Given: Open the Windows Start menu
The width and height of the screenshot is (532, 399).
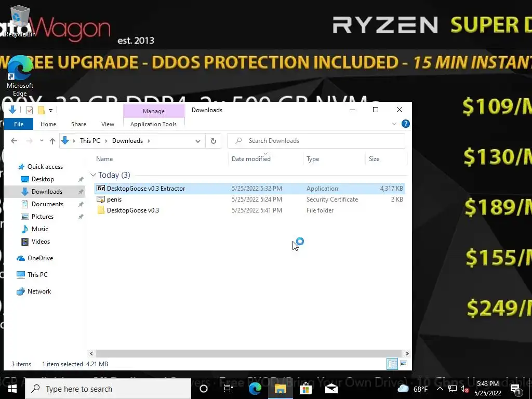Looking at the screenshot, I should [12, 389].
